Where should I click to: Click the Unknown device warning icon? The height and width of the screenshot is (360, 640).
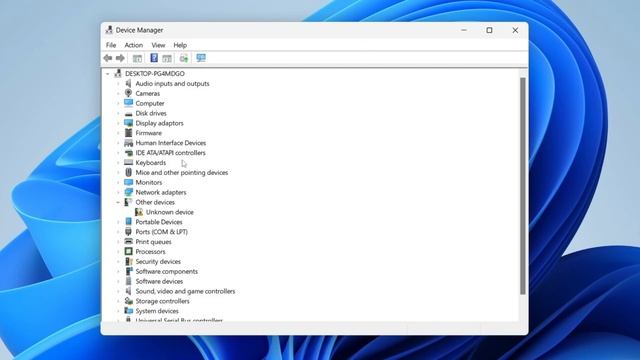pos(139,212)
